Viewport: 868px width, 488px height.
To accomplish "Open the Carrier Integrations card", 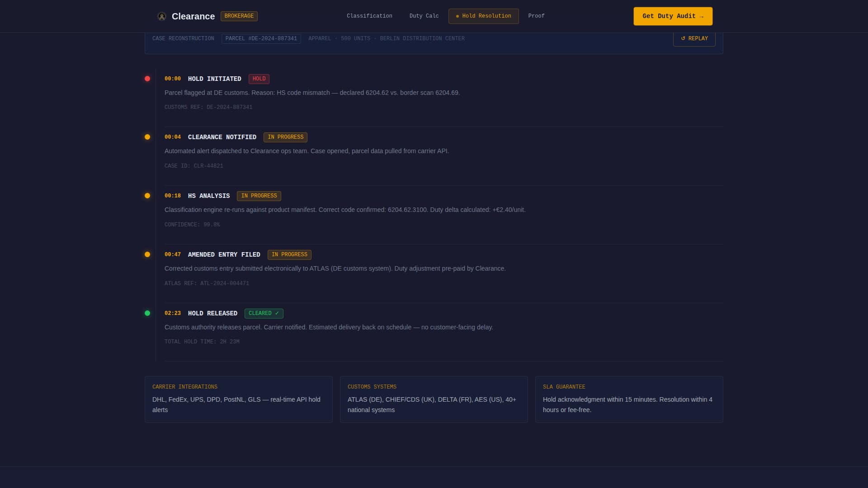I will click(238, 399).
